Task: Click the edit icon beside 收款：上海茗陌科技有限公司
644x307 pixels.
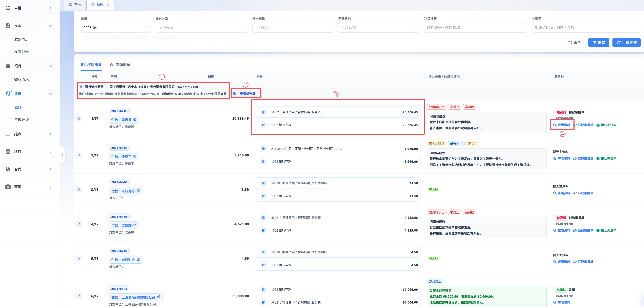Action: (159, 297)
